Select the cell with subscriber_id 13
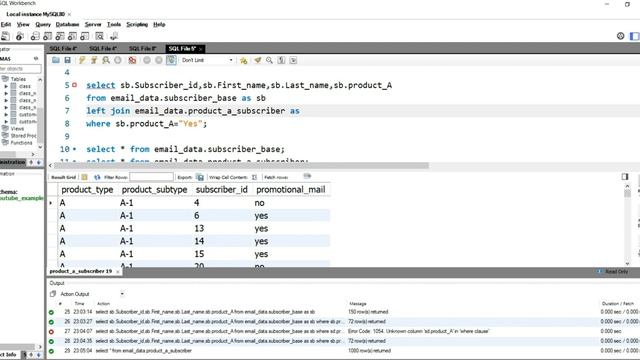 point(222,228)
